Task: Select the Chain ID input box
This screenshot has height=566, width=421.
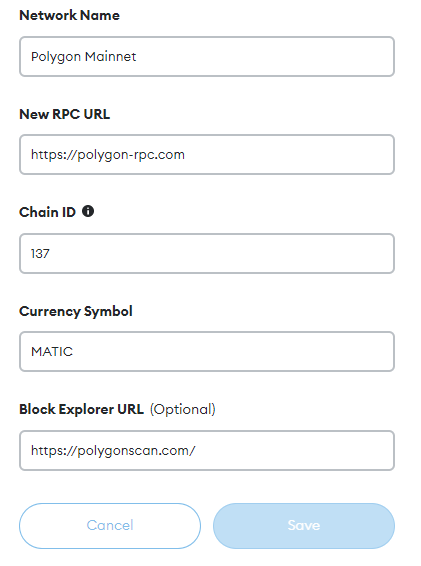Action: 207,253
